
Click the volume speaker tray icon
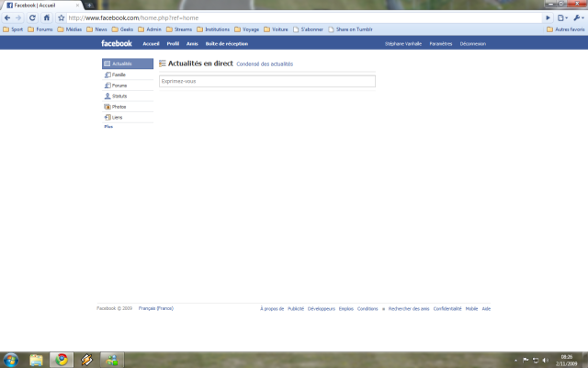(545, 360)
